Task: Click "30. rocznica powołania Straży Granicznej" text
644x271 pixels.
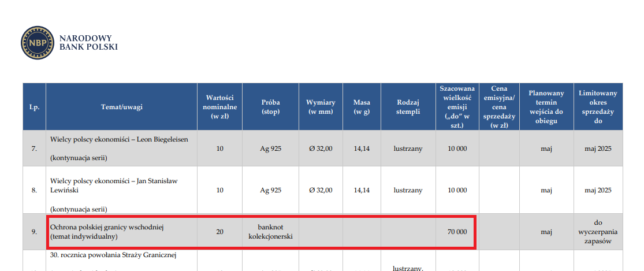Action: click(113, 255)
